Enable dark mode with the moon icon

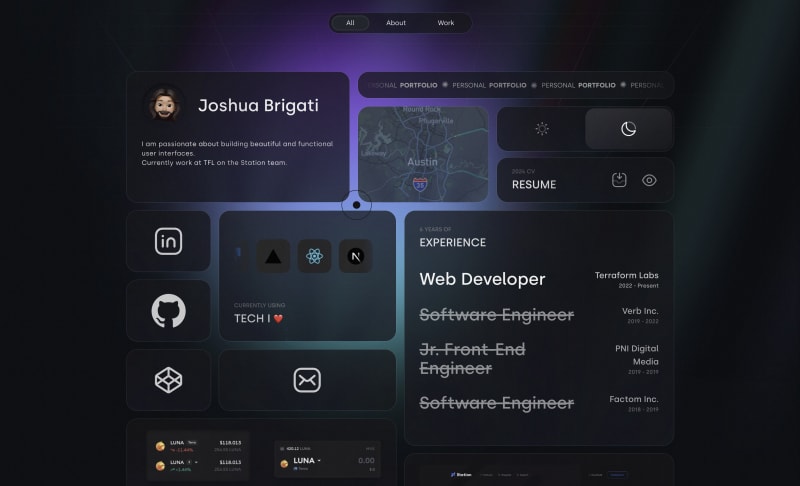[x=629, y=129]
